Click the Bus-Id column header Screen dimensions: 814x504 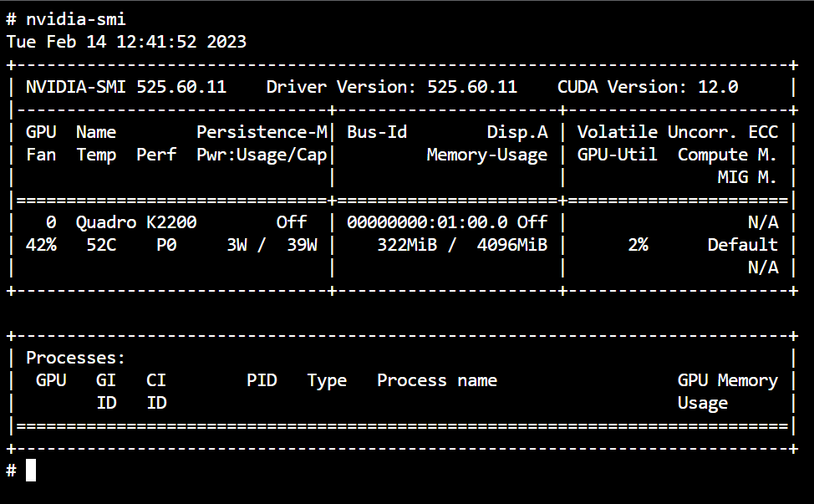(x=377, y=132)
